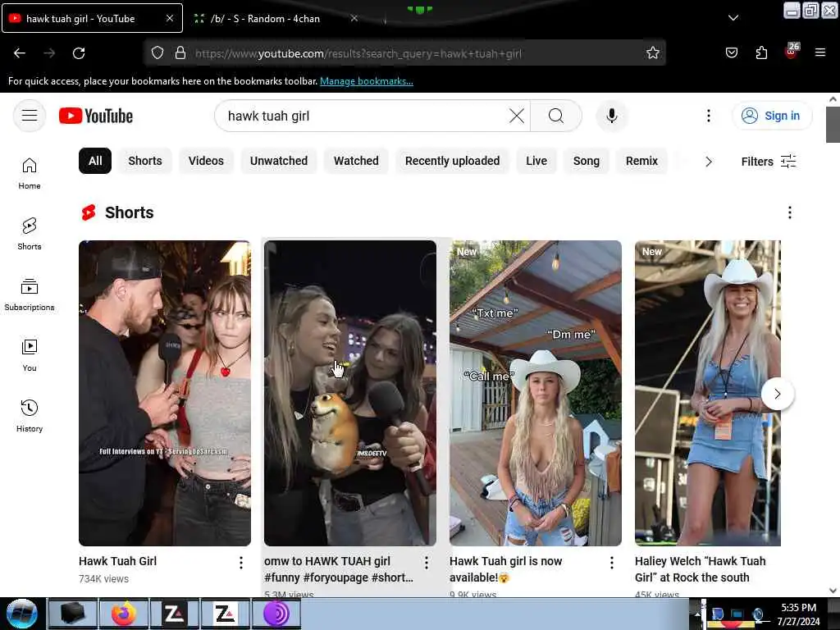
Task: Open Shorts from the sidebar
Action: pyautogui.click(x=30, y=234)
